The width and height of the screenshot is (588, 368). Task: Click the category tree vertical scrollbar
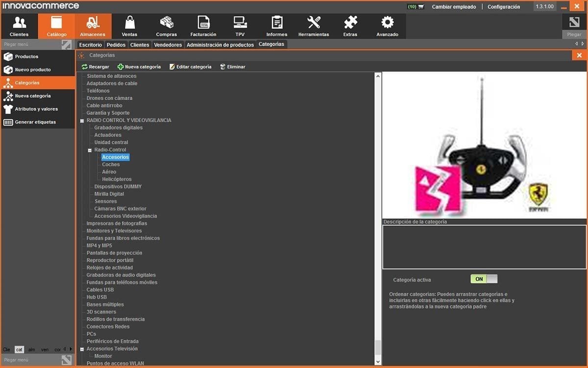click(x=378, y=346)
